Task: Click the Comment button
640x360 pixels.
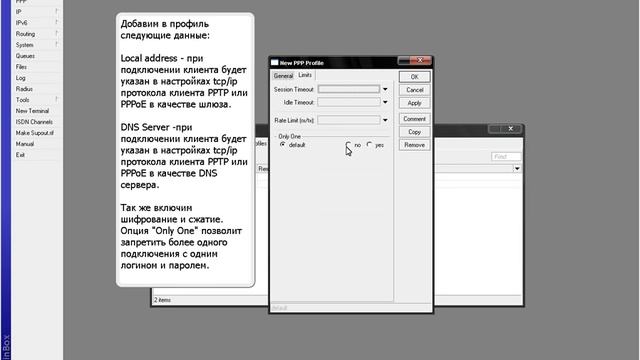Action: point(414,119)
